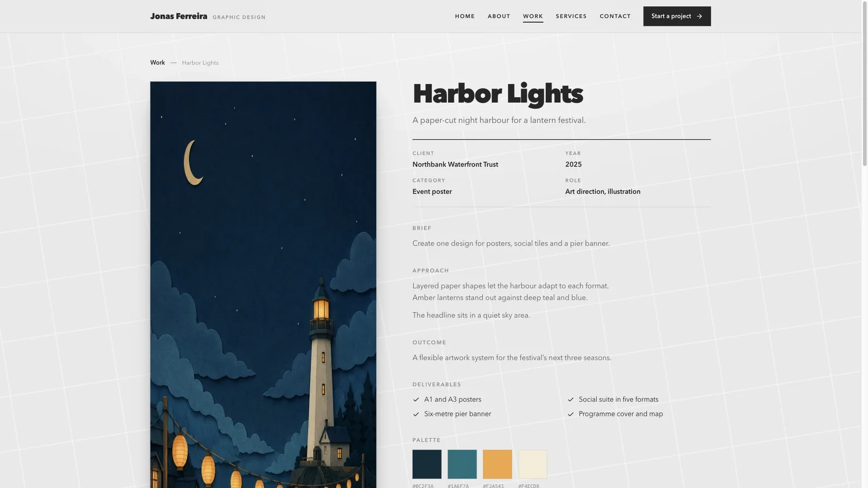Click the checkmark beside Six-metre pier banner
The image size is (868, 488).
pos(416,414)
